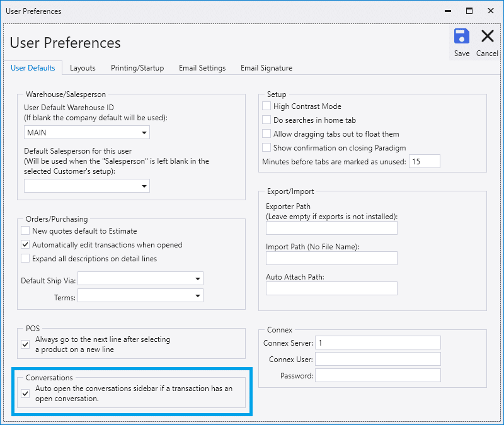This screenshot has height=425, width=504.
Task: Check New quotes default to Estimate
Action: pyautogui.click(x=26, y=231)
